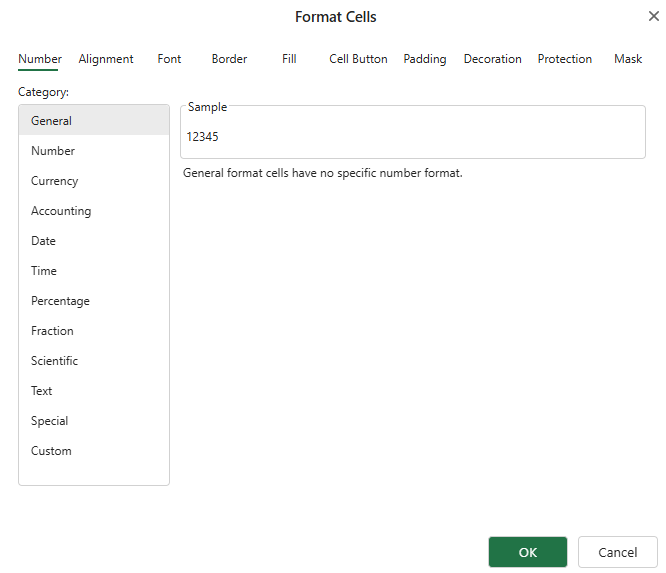Pick the Custom category
This screenshot has width=666, height=573.
click(x=51, y=451)
